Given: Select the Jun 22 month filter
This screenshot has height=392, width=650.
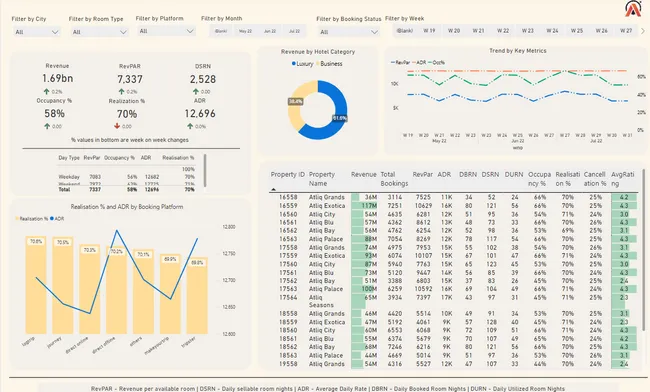Looking at the screenshot, I should tap(270, 31).
